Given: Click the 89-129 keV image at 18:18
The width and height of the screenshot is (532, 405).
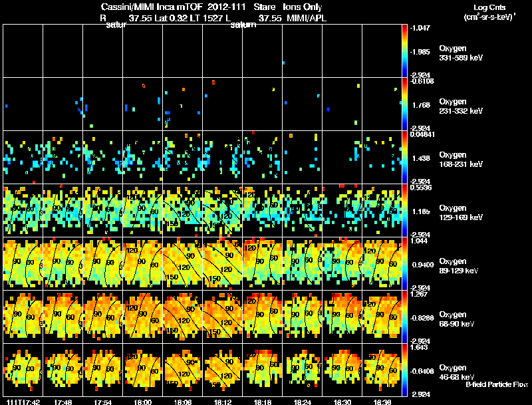Looking at the screenshot, I should (x=262, y=263).
